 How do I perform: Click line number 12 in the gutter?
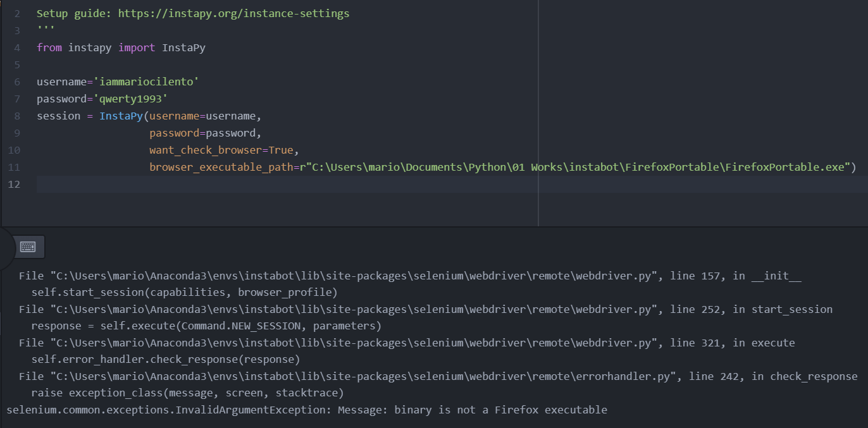[x=14, y=184]
